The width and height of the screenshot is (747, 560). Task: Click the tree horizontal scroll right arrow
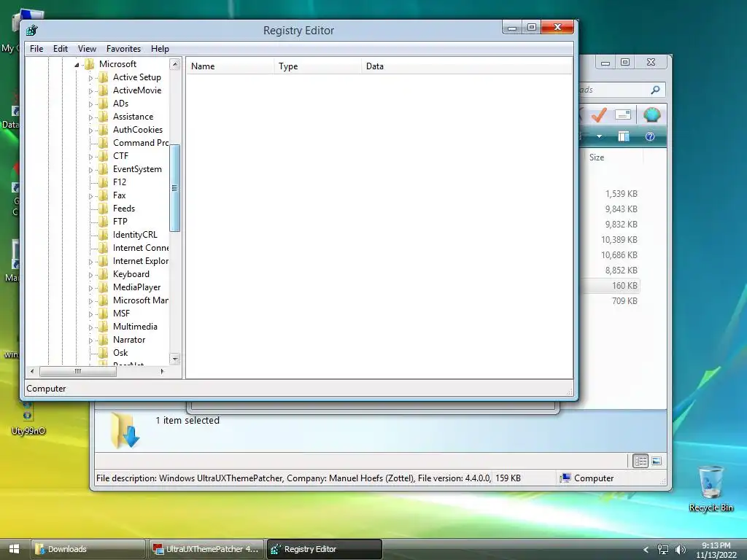(162, 371)
